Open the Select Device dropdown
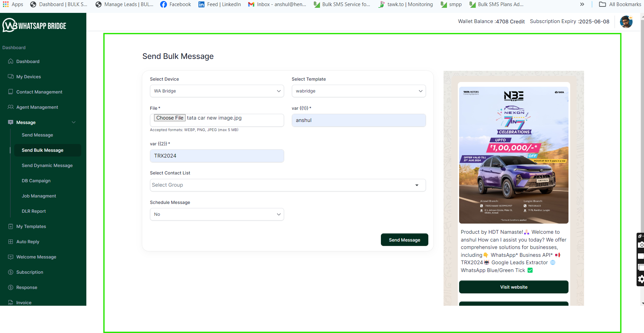The height and width of the screenshot is (333, 644). [217, 91]
